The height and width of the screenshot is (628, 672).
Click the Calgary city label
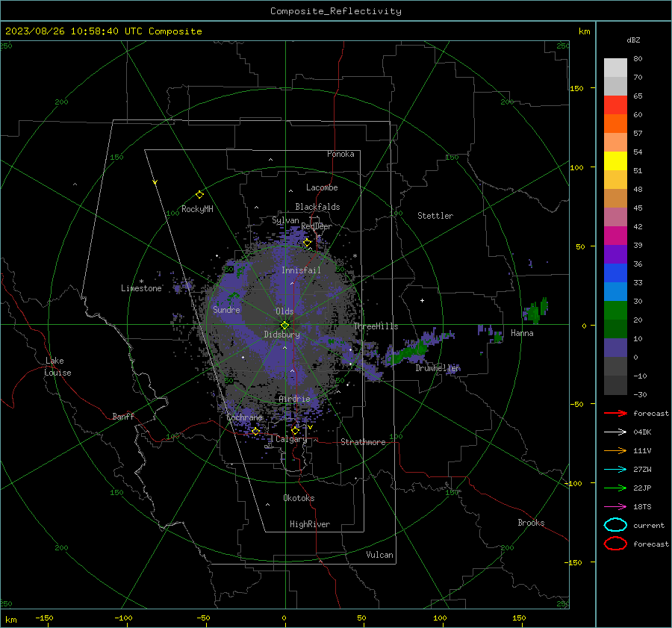291,439
